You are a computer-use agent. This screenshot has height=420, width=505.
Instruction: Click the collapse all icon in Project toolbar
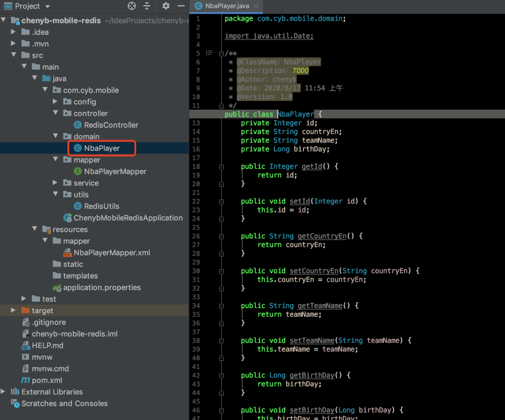point(147,6)
